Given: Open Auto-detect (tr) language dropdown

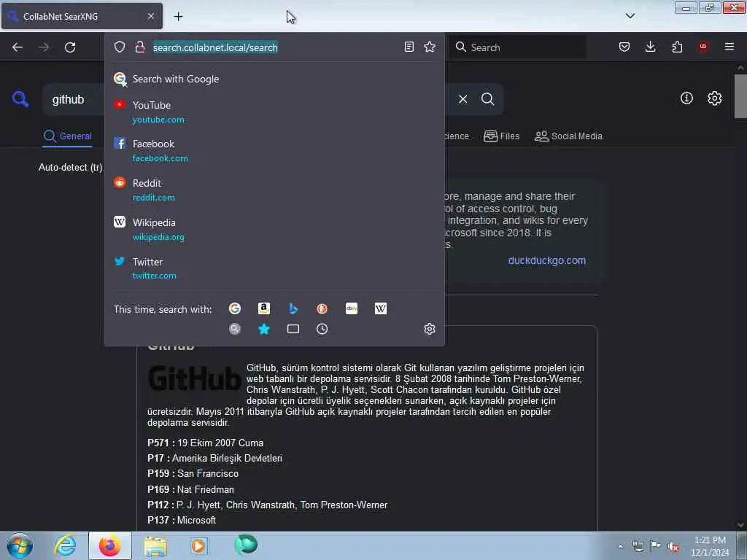Looking at the screenshot, I should click(70, 167).
